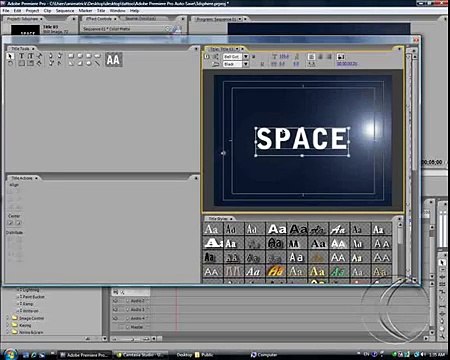Select the Selection arrow tool in Title Tools
The height and width of the screenshot is (360, 450).
pyautogui.click(x=10, y=56)
